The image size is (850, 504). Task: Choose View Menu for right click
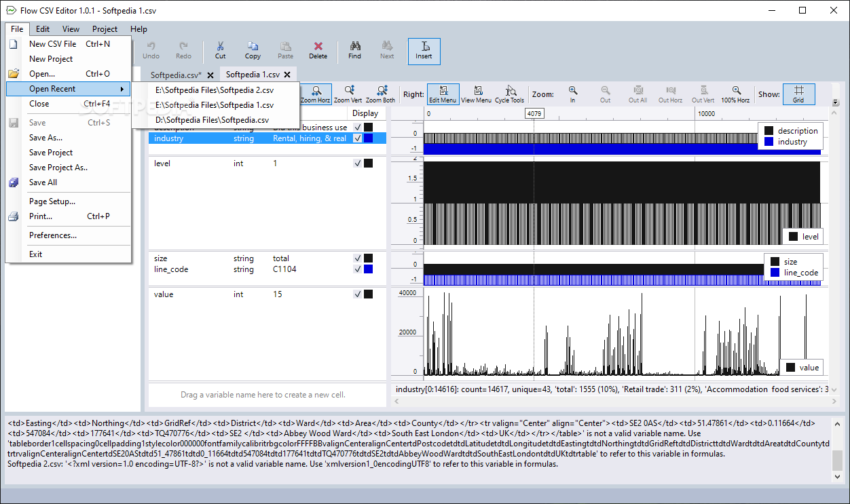[x=477, y=94]
